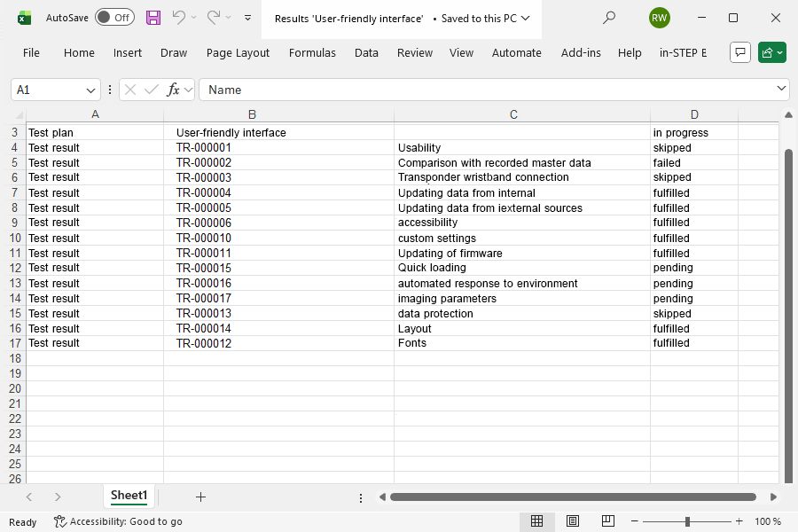This screenshot has height=532, width=798.
Task: Toggle AutoSave off switch
Action: [114, 17]
